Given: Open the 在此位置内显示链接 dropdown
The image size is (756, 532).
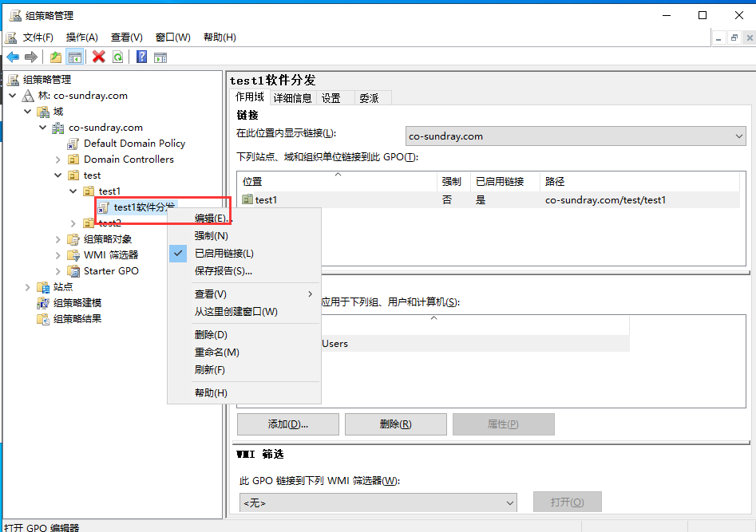Looking at the screenshot, I should click(x=576, y=136).
